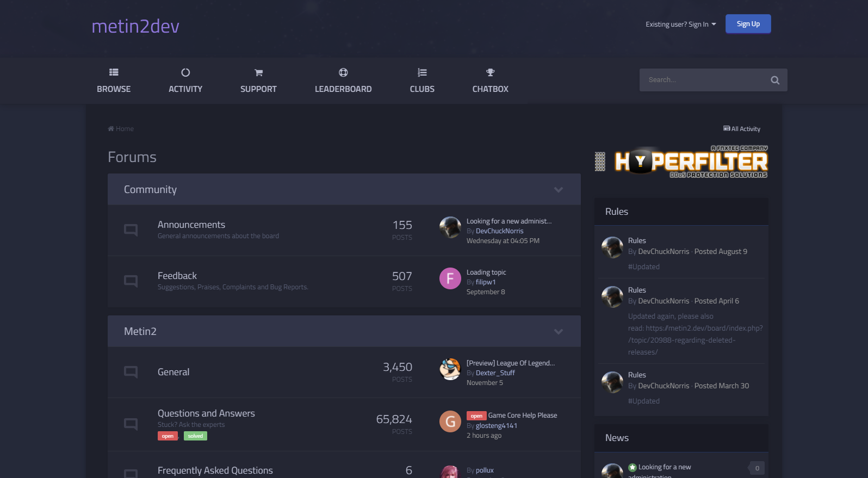
Task: Select the CHATBOX menu label
Action: pos(490,89)
